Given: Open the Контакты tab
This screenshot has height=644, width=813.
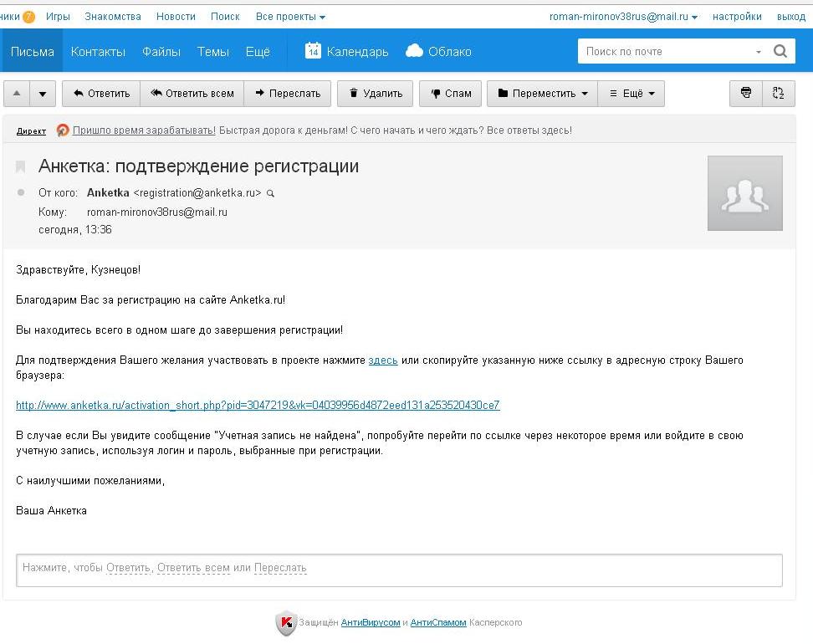Looking at the screenshot, I should [98, 51].
